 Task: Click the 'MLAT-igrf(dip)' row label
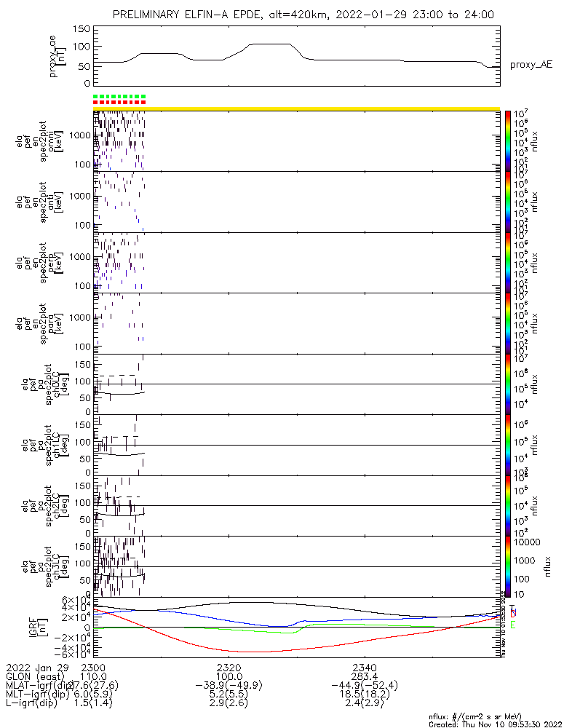click(40, 686)
